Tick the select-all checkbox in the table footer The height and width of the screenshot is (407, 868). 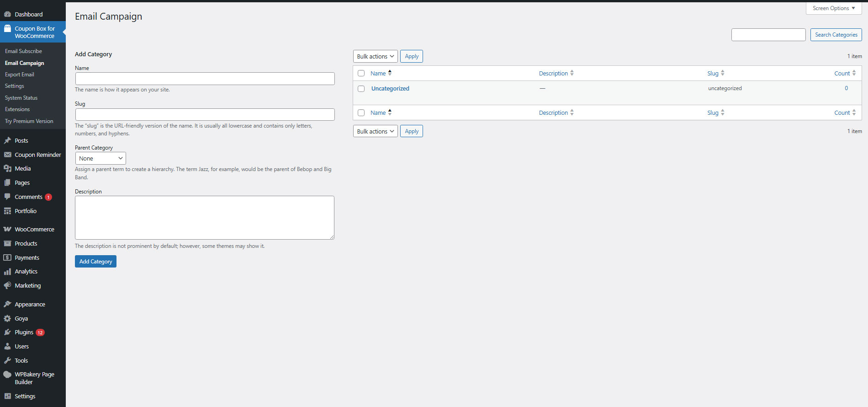(x=361, y=112)
